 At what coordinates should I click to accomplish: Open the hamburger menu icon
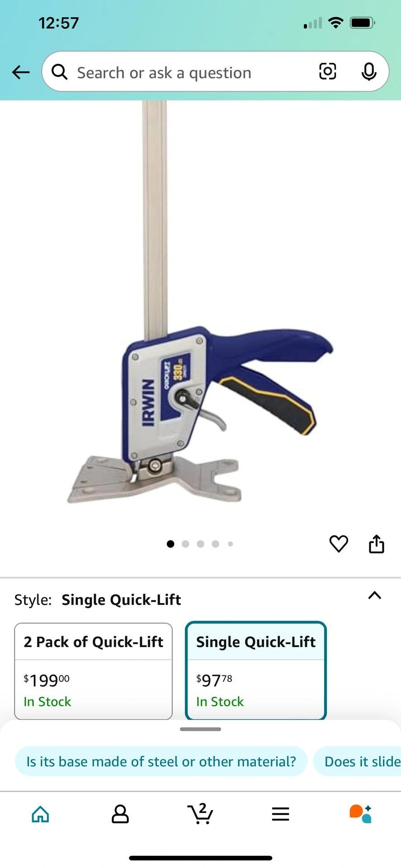280,814
